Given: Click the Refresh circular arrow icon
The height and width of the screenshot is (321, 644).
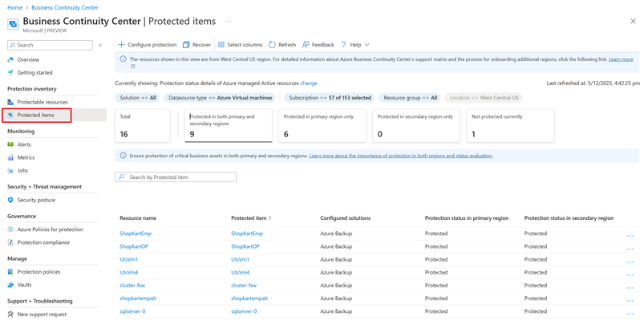Looking at the screenshot, I should [x=272, y=45].
